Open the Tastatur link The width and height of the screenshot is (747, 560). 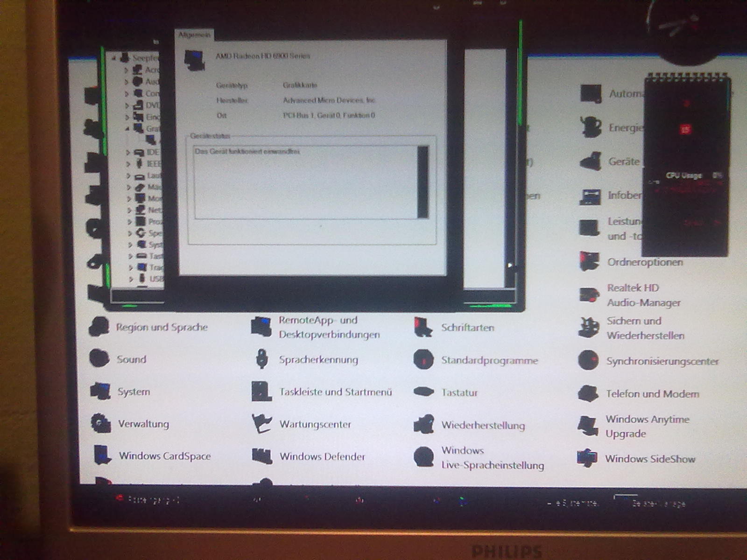coord(459,392)
